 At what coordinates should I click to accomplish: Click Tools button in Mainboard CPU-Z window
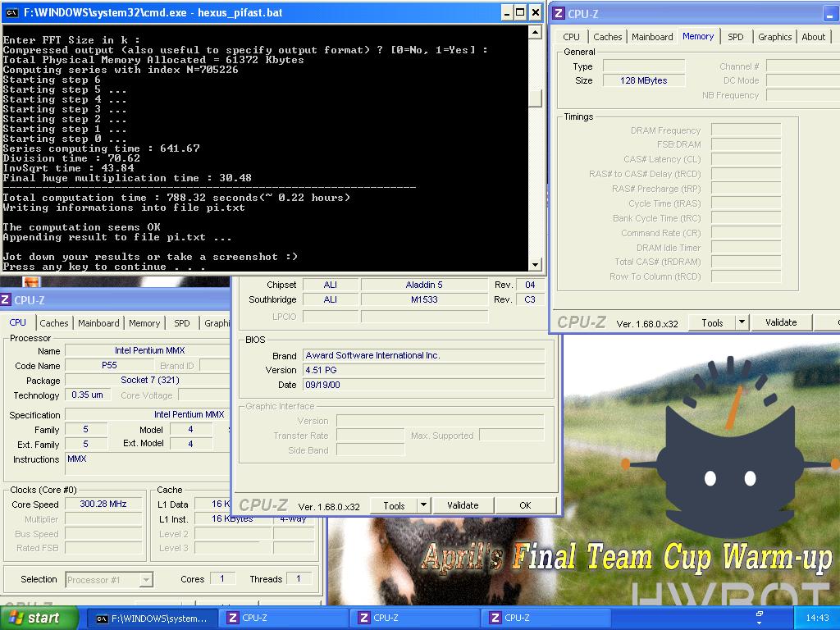pos(394,505)
